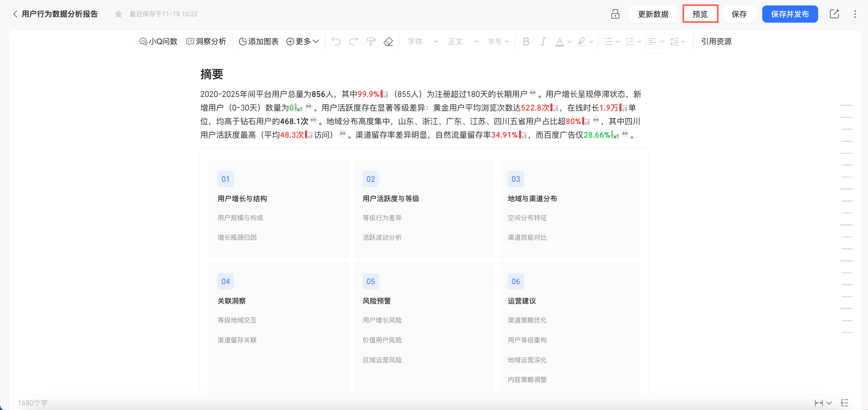The width and height of the screenshot is (868, 410).
Task: Open 小Q问数 from toolbar
Action: [158, 41]
